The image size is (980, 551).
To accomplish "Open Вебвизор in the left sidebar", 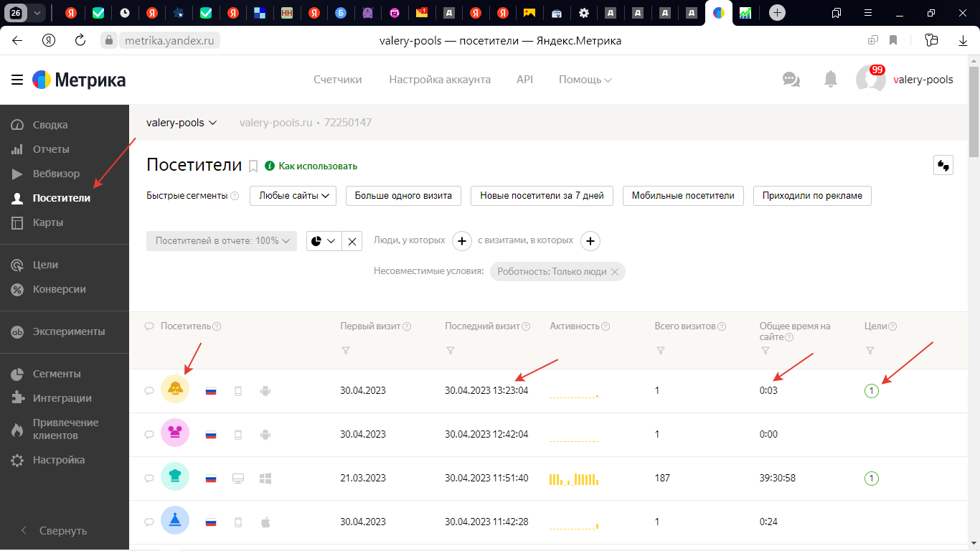I will point(56,174).
